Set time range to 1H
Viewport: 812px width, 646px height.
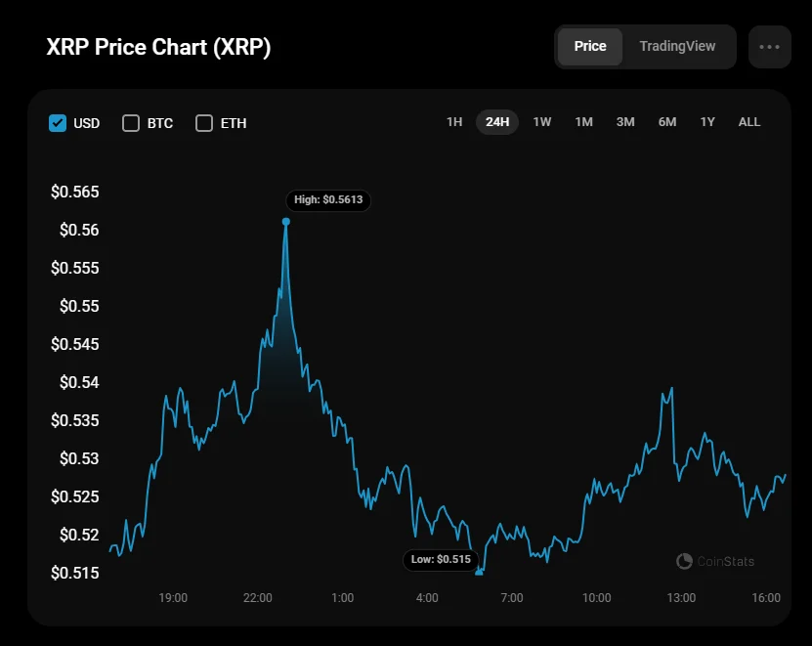[x=454, y=122]
